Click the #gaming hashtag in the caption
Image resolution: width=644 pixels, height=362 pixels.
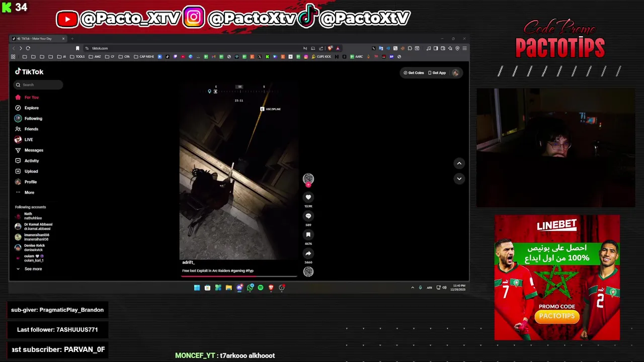tap(237, 270)
